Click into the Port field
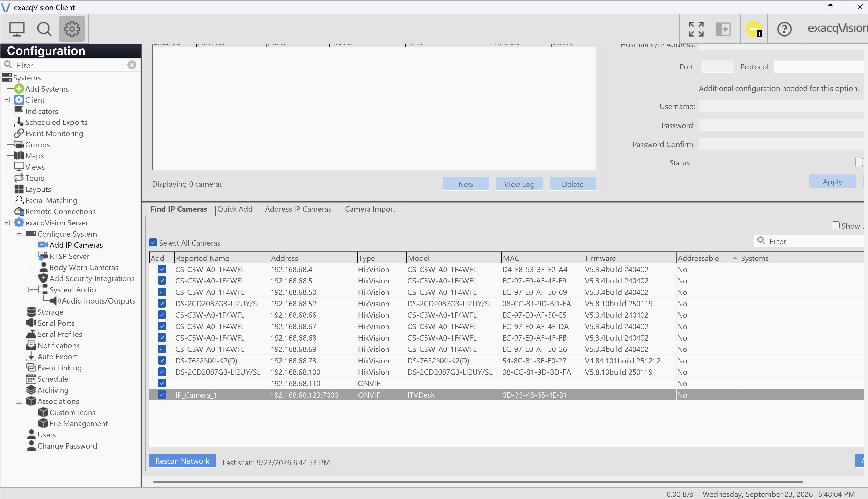Viewport: 868px width, 499px height. 718,66
